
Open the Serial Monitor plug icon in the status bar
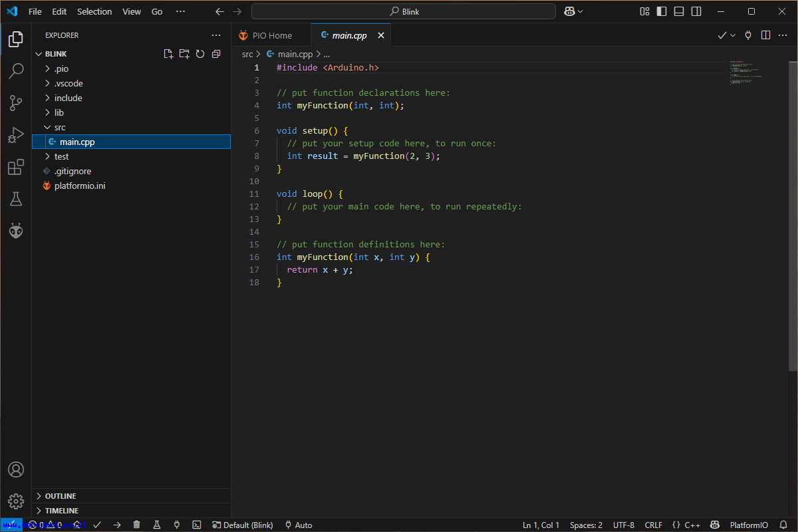(x=177, y=525)
